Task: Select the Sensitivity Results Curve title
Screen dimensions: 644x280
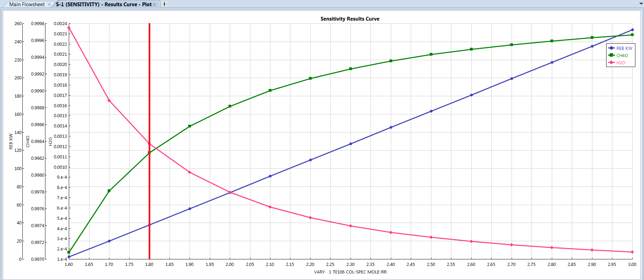Action: 350,19
